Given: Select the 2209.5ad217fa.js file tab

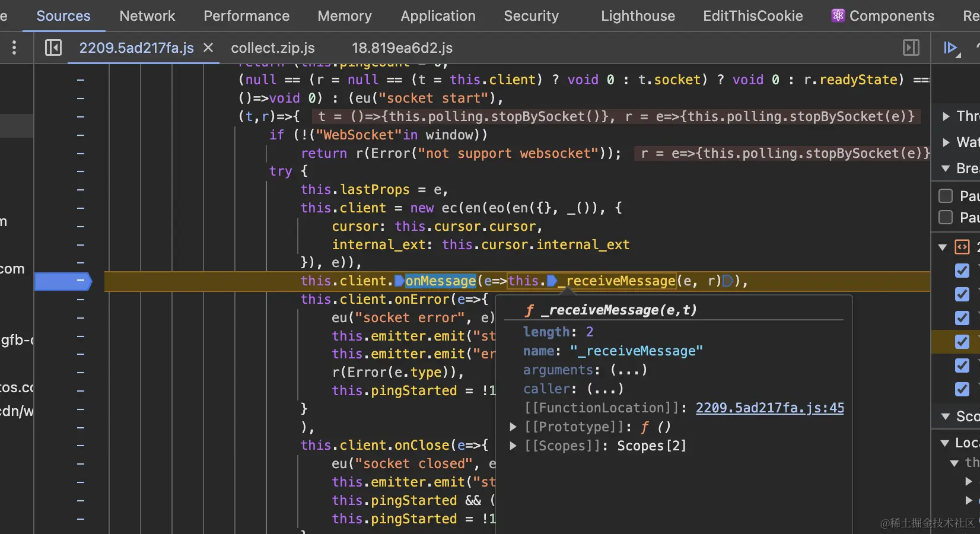Looking at the screenshot, I should [x=136, y=48].
